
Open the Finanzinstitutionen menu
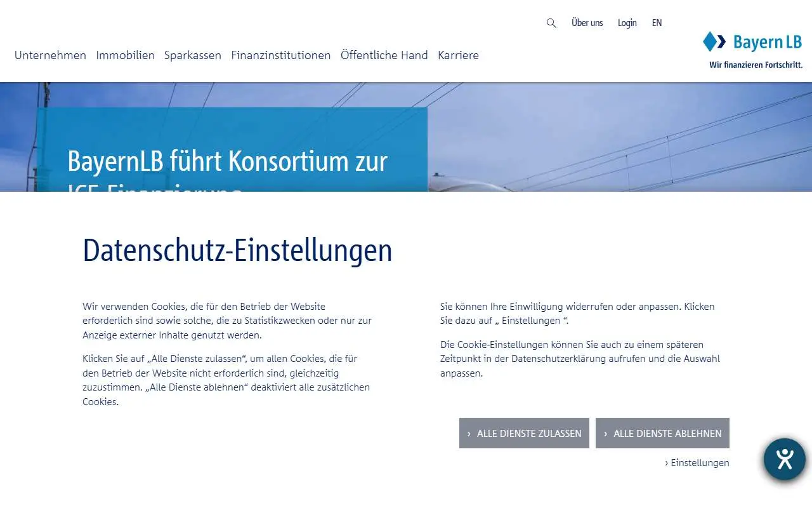point(281,55)
